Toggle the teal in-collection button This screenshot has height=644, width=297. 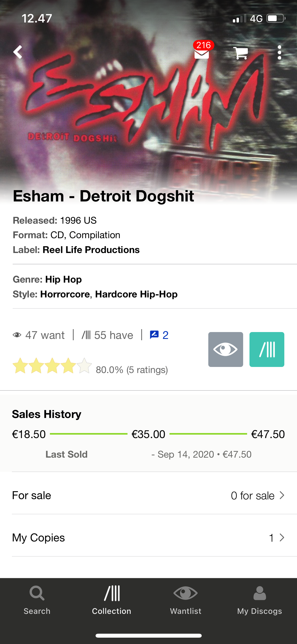267,349
